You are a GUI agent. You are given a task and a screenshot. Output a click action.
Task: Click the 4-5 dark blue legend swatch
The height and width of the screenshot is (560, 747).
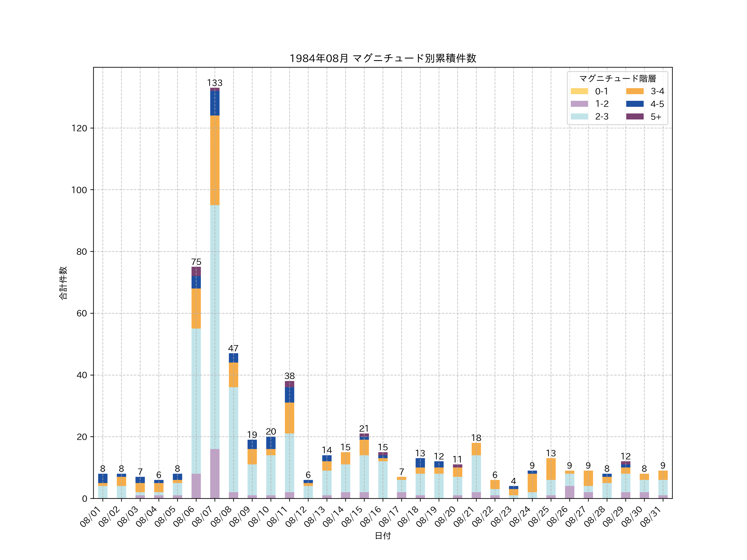click(635, 104)
